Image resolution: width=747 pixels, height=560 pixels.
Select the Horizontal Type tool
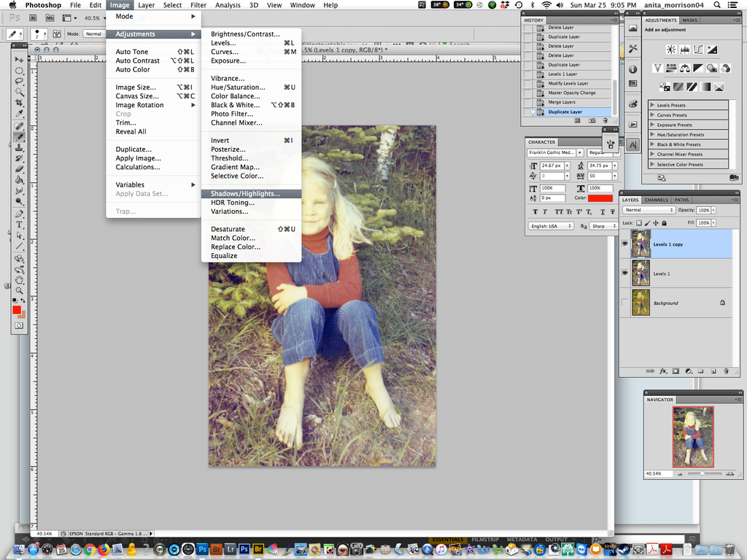tap(18, 224)
